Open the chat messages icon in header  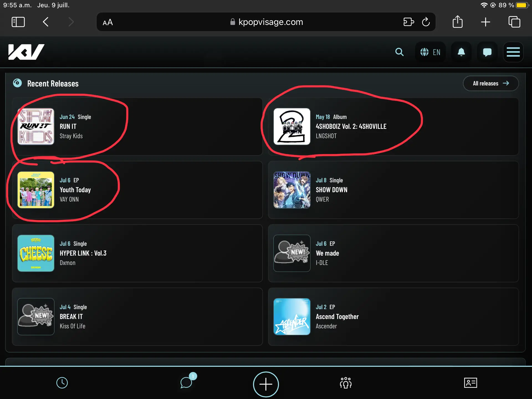tap(487, 52)
